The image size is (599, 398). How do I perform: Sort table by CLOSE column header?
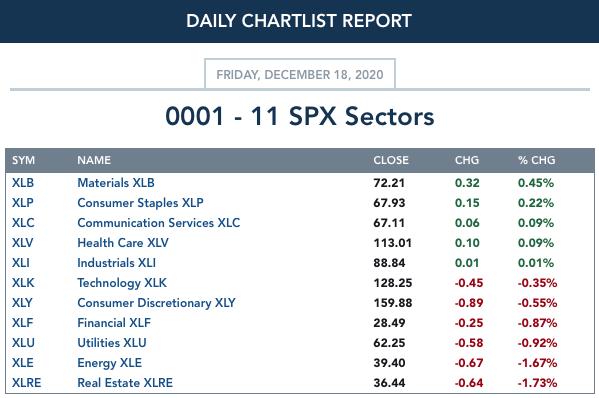pos(391,160)
